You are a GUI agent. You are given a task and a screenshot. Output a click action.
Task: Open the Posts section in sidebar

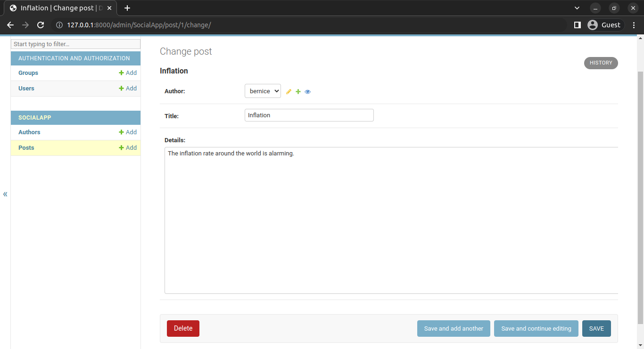click(26, 148)
